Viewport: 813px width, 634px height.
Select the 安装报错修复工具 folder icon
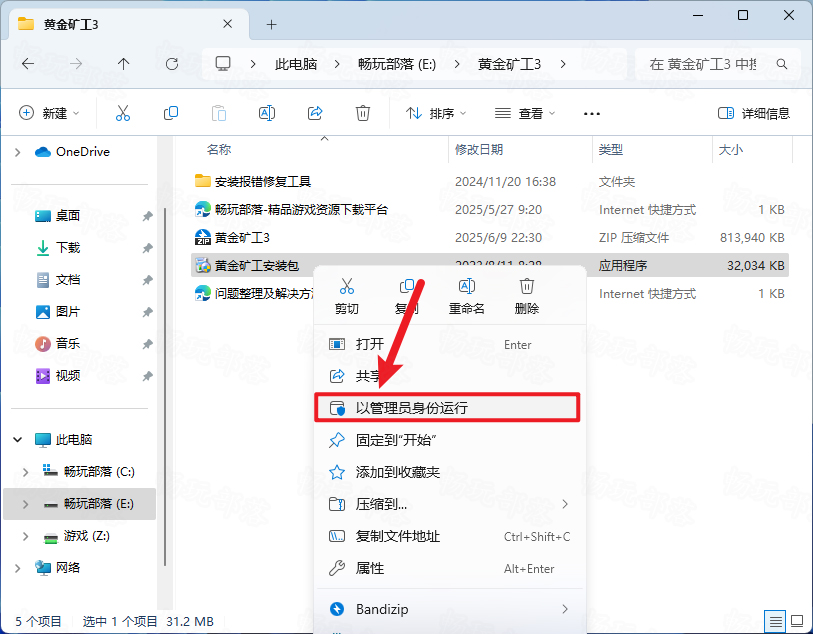[x=203, y=181]
